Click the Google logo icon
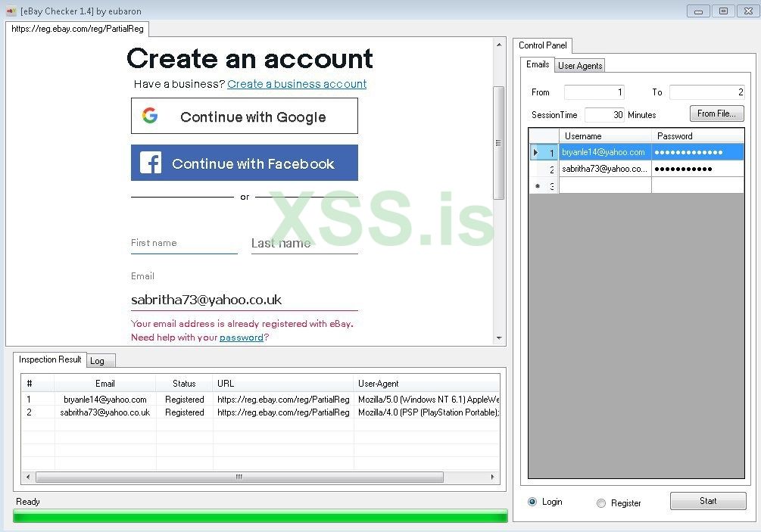The width and height of the screenshot is (761, 532). 150,116
